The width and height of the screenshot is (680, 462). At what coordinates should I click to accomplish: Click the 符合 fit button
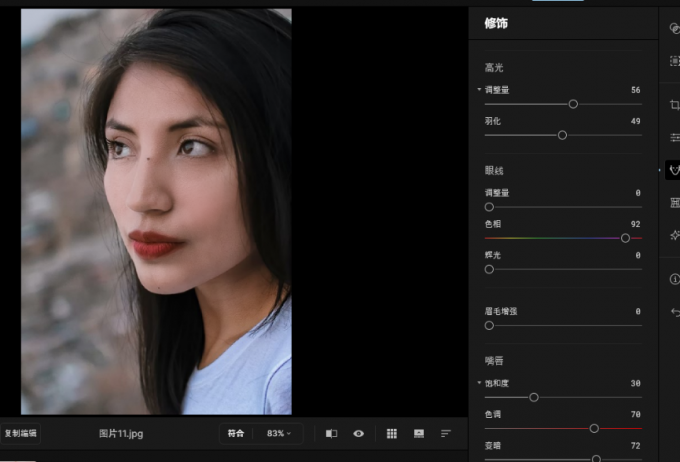point(235,434)
